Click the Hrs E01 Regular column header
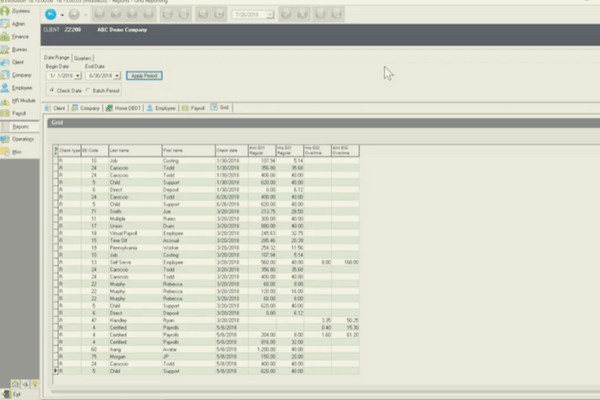The width and height of the screenshot is (600, 400). coord(290,151)
